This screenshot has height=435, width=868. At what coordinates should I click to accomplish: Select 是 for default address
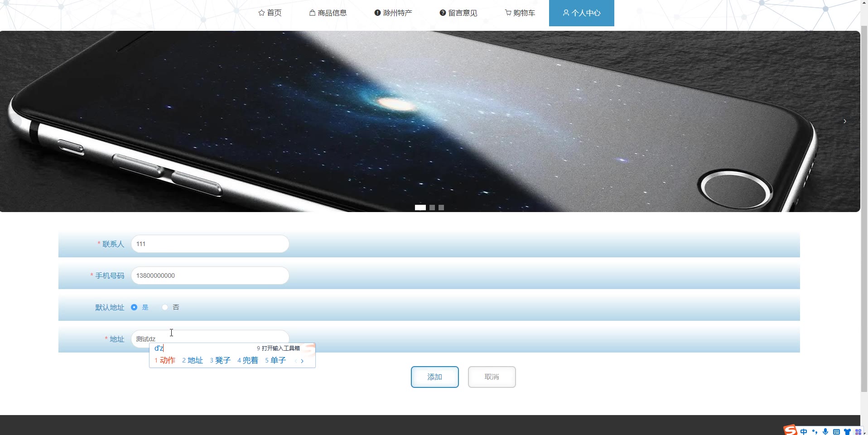point(140,307)
